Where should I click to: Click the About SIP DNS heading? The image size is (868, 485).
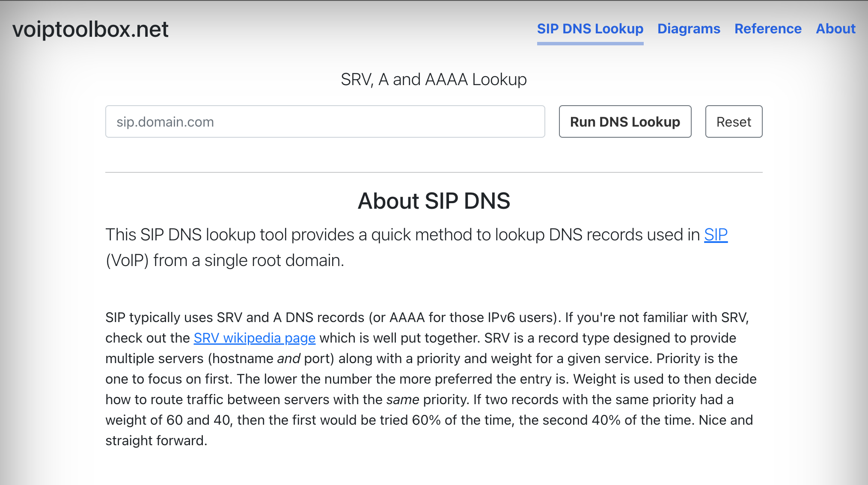[x=434, y=201]
